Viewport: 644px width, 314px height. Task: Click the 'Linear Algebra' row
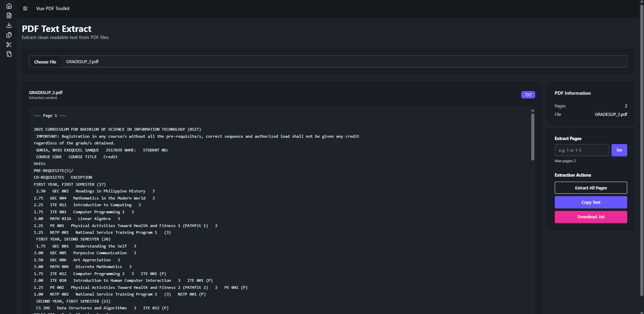[77, 219]
